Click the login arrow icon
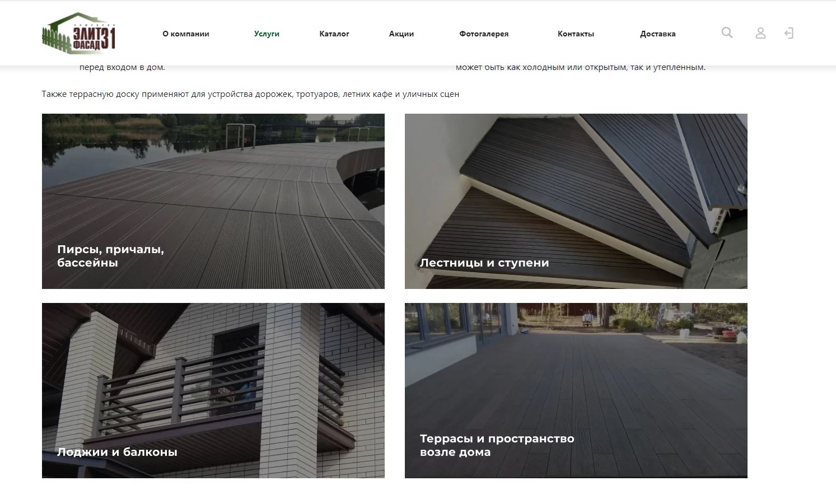Screen dimensions: 836x504 tap(789, 33)
